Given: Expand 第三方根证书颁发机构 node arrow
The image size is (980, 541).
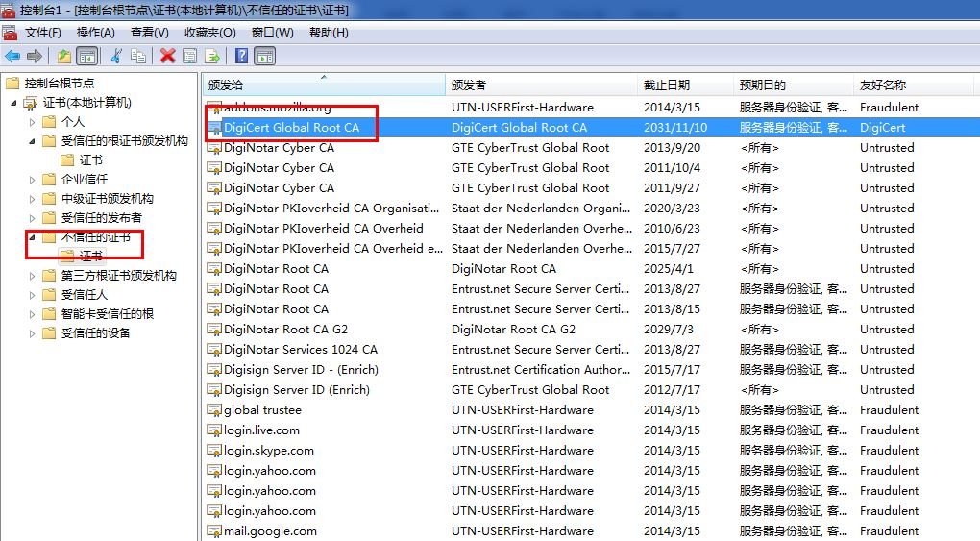Looking at the screenshot, I should pyautogui.click(x=32, y=276).
